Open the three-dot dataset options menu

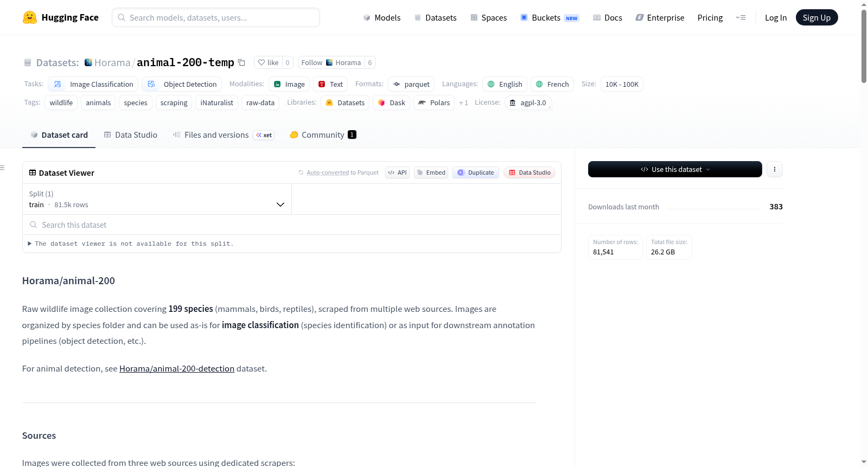(x=775, y=169)
